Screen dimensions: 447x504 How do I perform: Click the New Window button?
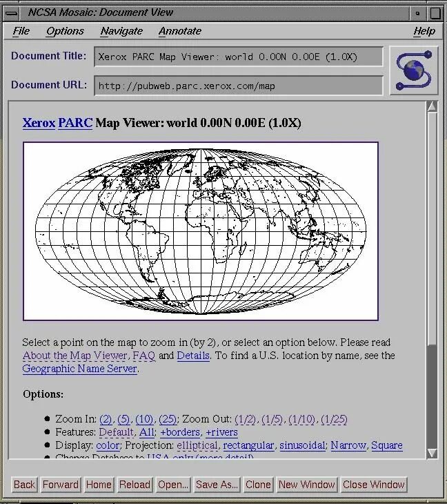(307, 485)
